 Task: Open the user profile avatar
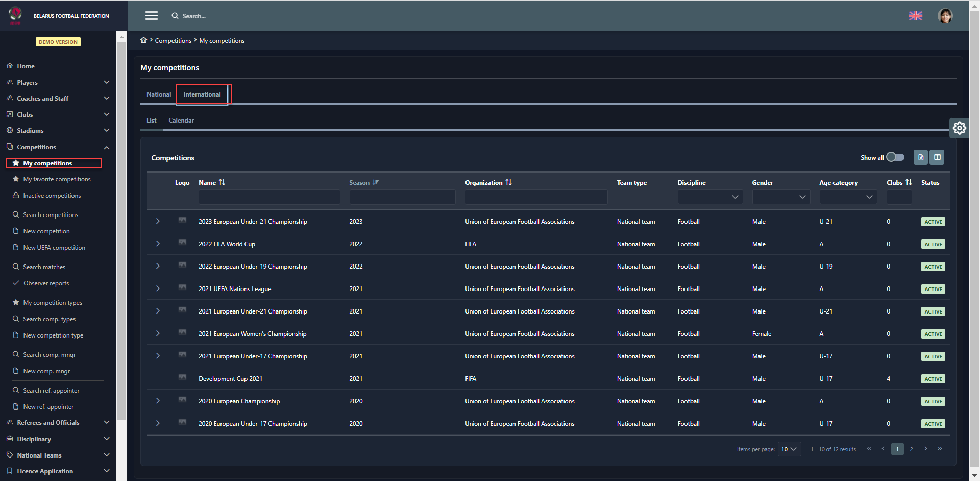pyautogui.click(x=945, y=16)
